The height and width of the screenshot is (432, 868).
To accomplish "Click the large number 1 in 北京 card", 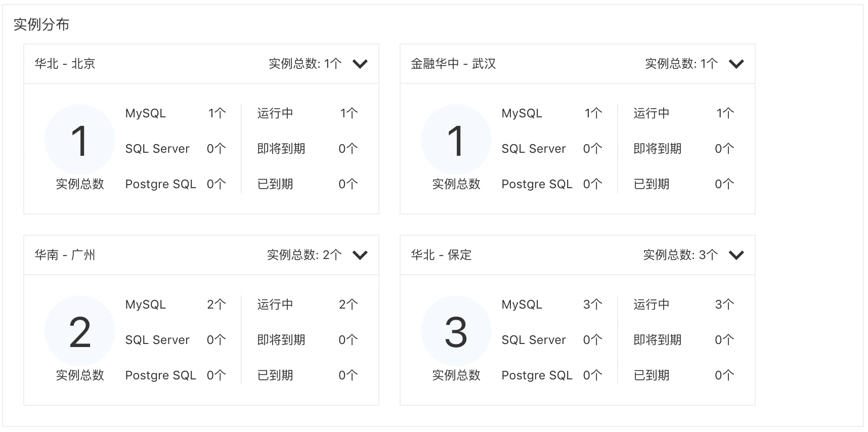I will pos(79,141).
